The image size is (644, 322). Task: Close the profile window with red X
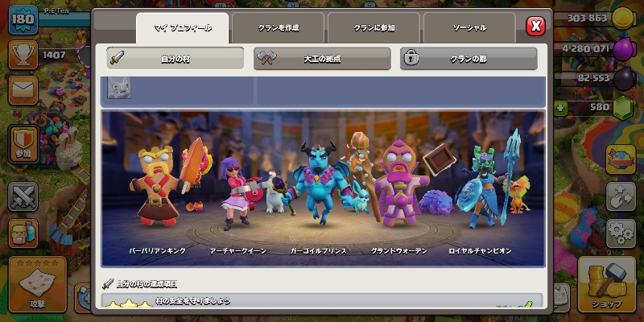pyautogui.click(x=535, y=26)
